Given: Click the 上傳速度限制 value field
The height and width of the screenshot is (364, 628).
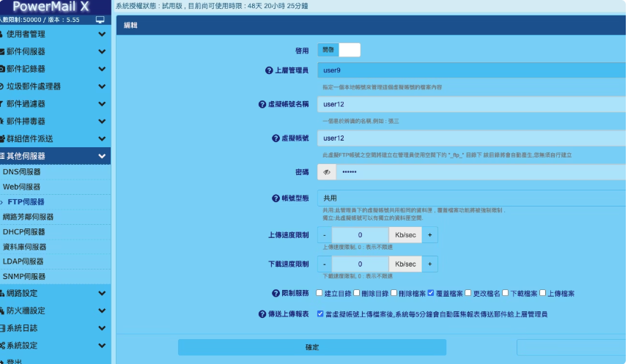Looking at the screenshot, I should (360, 235).
